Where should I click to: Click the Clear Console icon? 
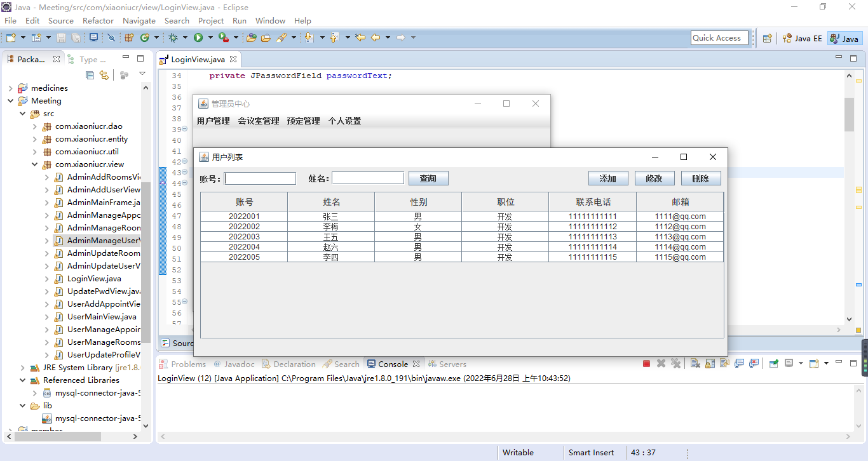695,364
